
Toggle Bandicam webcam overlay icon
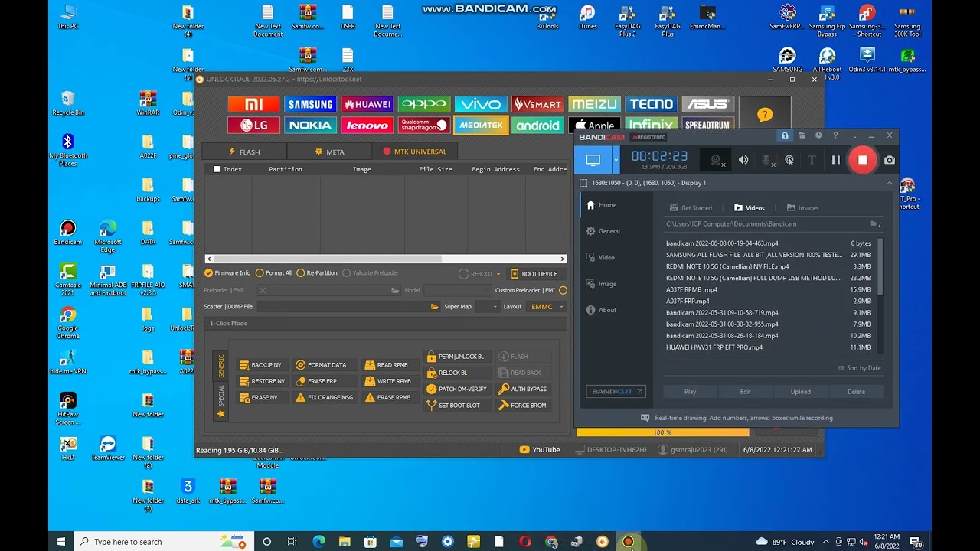click(x=716, y=160)
